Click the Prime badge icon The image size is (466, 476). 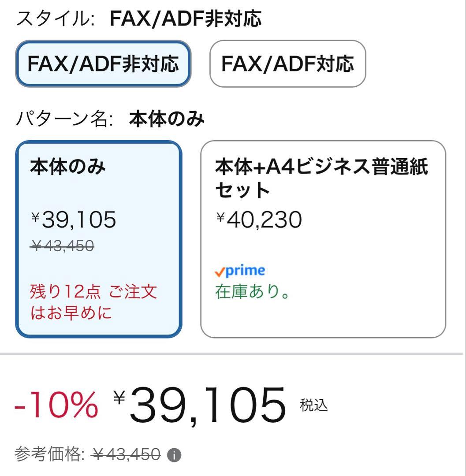(239, 271)
